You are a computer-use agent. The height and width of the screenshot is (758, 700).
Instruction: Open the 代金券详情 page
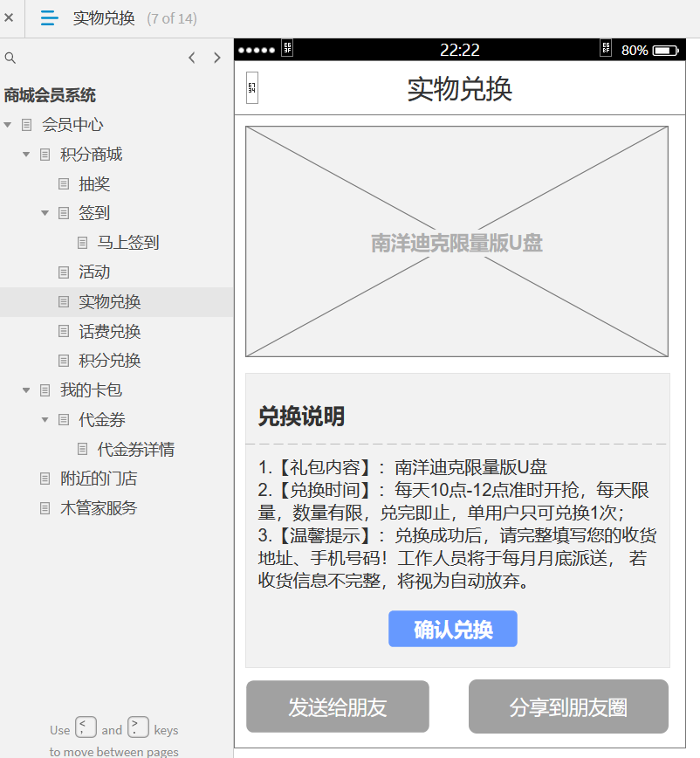(136, 450)
